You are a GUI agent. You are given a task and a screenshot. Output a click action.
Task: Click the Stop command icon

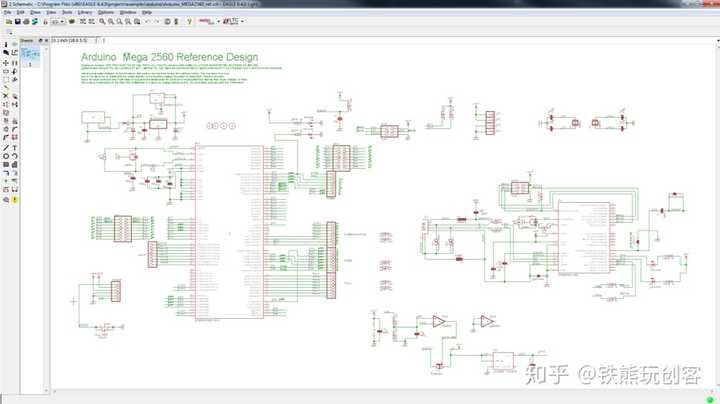pos(167,21)
